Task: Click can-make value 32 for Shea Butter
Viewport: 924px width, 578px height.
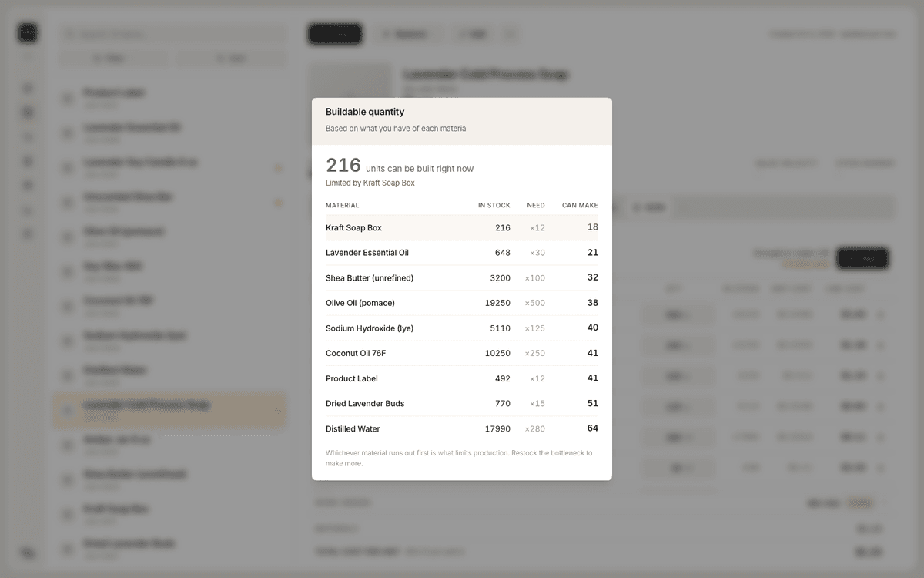Action: [593, 277]
